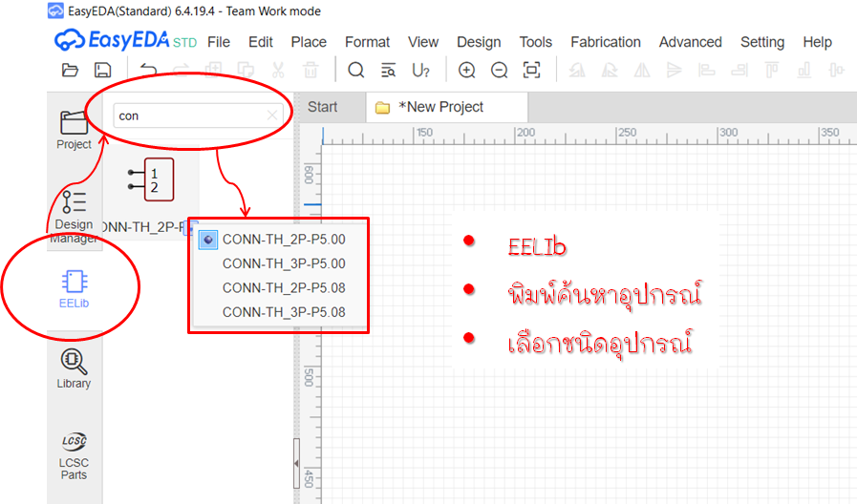Click the Find magnifier icon
The height and width of the screenshot is (504, 857).
point(355,70)
